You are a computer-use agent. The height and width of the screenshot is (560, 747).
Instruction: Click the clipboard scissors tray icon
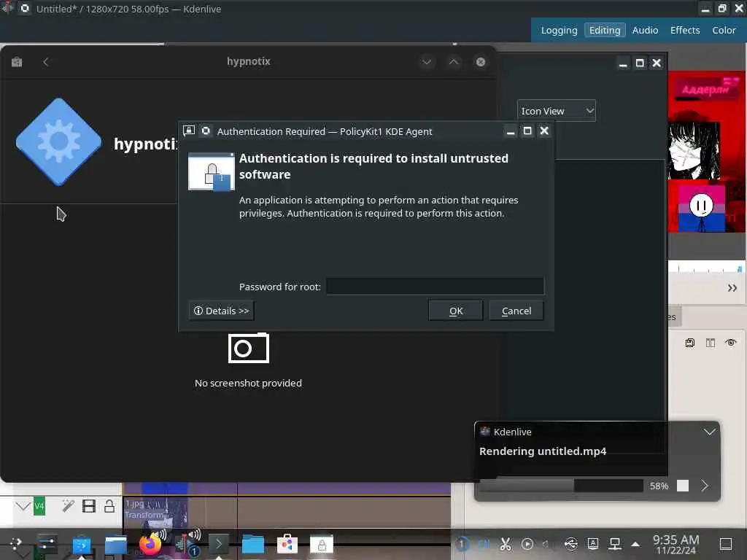(x=506, y=544)
